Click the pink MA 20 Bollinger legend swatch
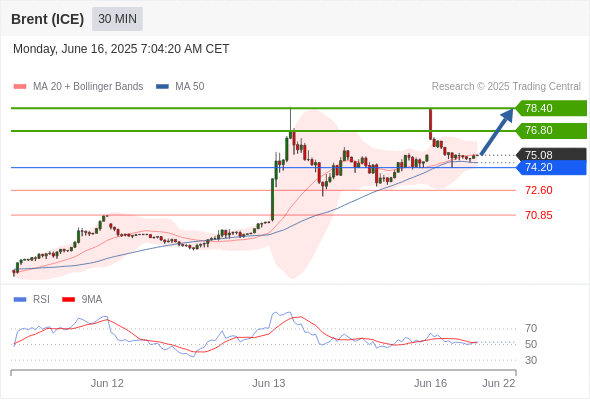Image resolution: width=590 pixels, height=400 pixels. (x=20, y=87)
